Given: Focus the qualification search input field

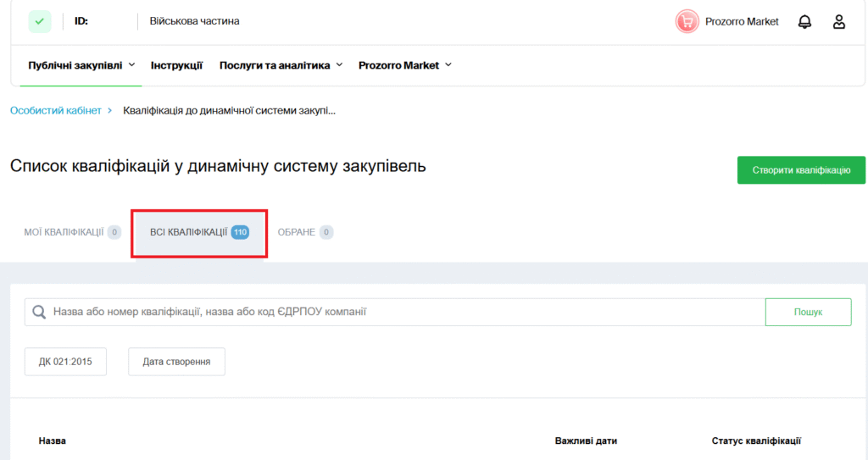Looking at the screenshot, I should tap(398, 313).
